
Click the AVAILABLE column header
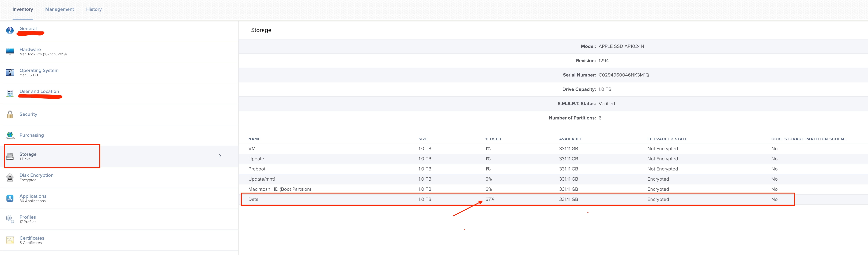pos(570,139)
